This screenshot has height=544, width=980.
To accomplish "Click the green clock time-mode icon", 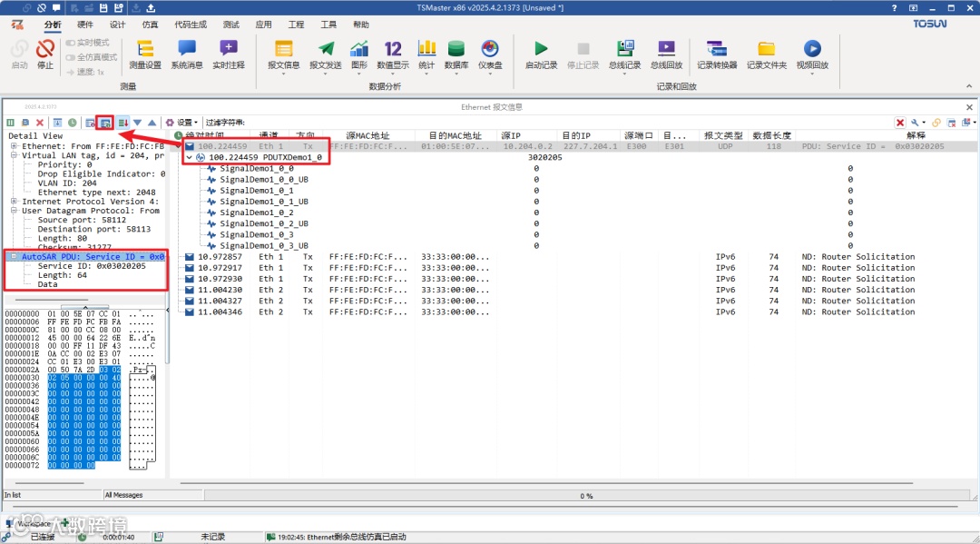I will tap(73, 123).
